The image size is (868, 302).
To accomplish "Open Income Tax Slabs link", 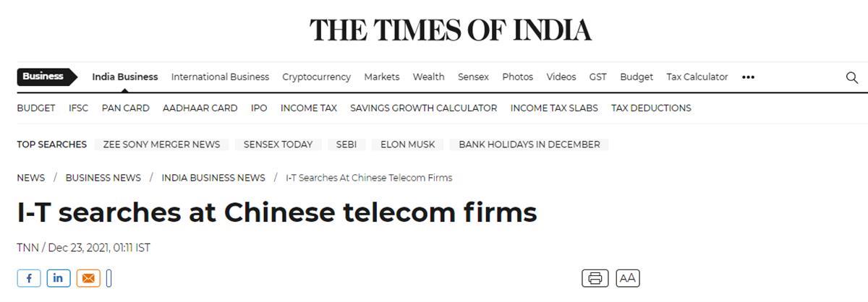I will tap(554, 108).
